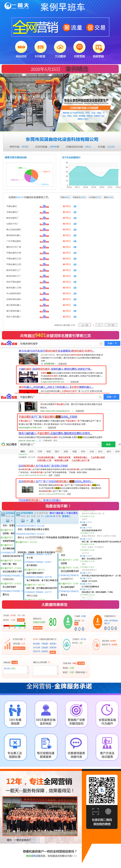The image size is (121, 868).
Task: Click the company name 东莞市昊晟自动化设备科技有限公司
Action: click(x=62, y=139)
